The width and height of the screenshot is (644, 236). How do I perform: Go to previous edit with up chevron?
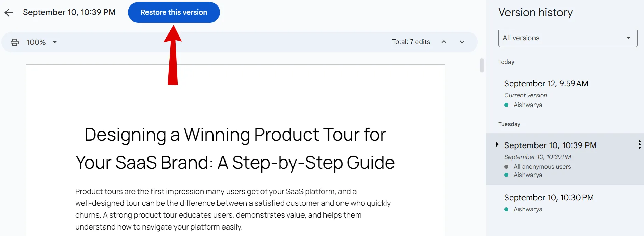click(x=444, y=42)
